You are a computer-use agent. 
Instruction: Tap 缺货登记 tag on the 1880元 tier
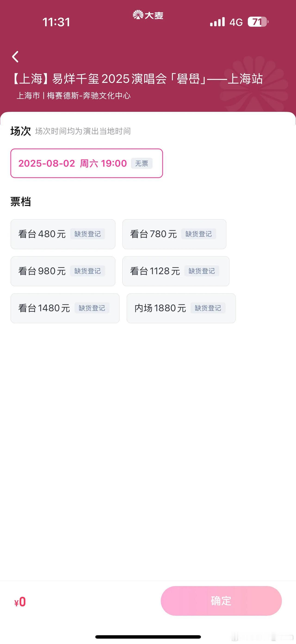(x=208, y=308)
